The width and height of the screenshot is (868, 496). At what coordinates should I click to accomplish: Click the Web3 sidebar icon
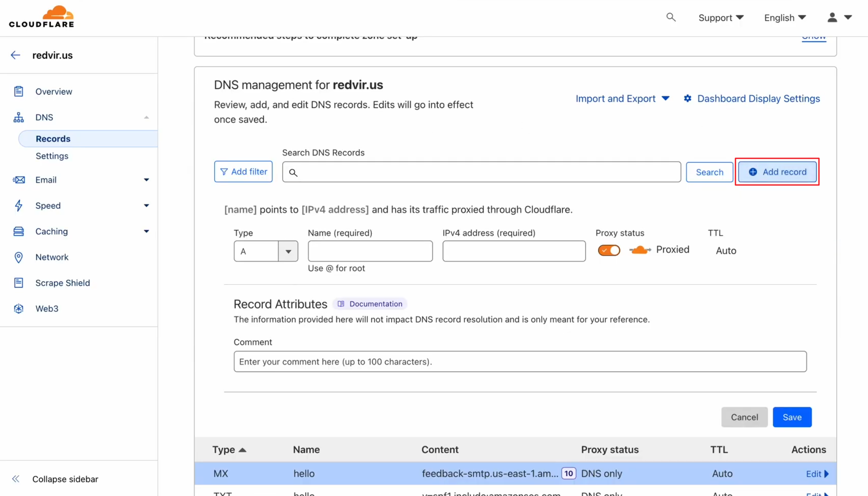pyautogui.click(x=19, y=308)
